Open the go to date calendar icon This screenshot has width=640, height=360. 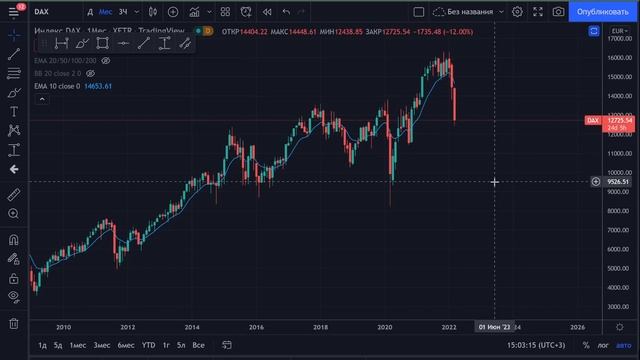pos(227,345)
